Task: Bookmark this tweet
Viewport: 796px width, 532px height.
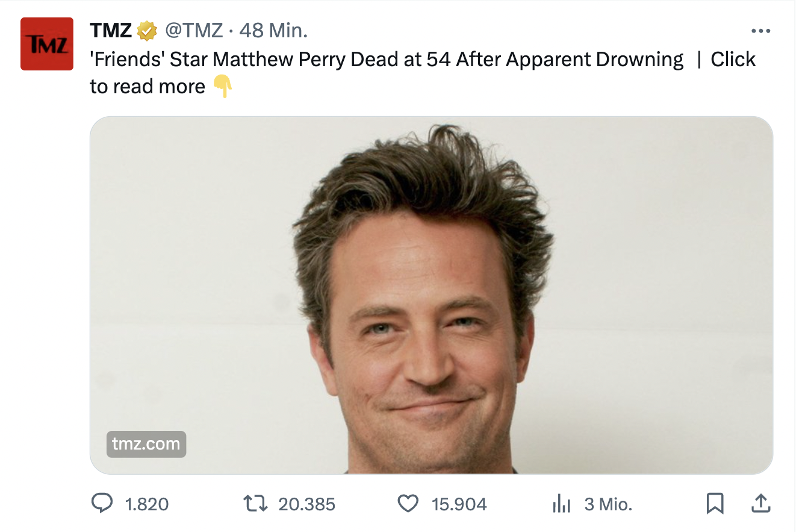Action: pos(715,504)
